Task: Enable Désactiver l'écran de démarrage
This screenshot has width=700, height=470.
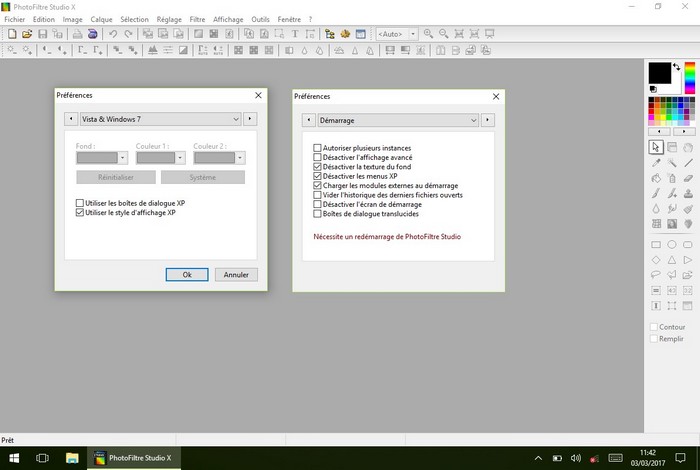Action: tap(317, 204)
